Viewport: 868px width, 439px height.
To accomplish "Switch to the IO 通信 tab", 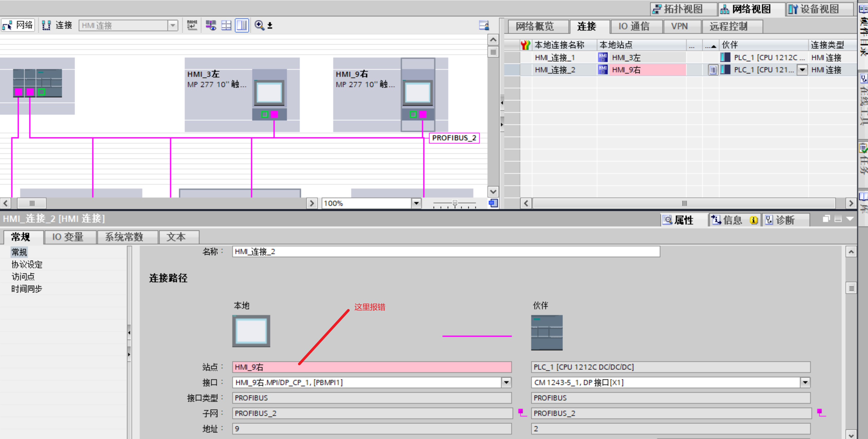I will pyautogui.click(x=634, y=26).
